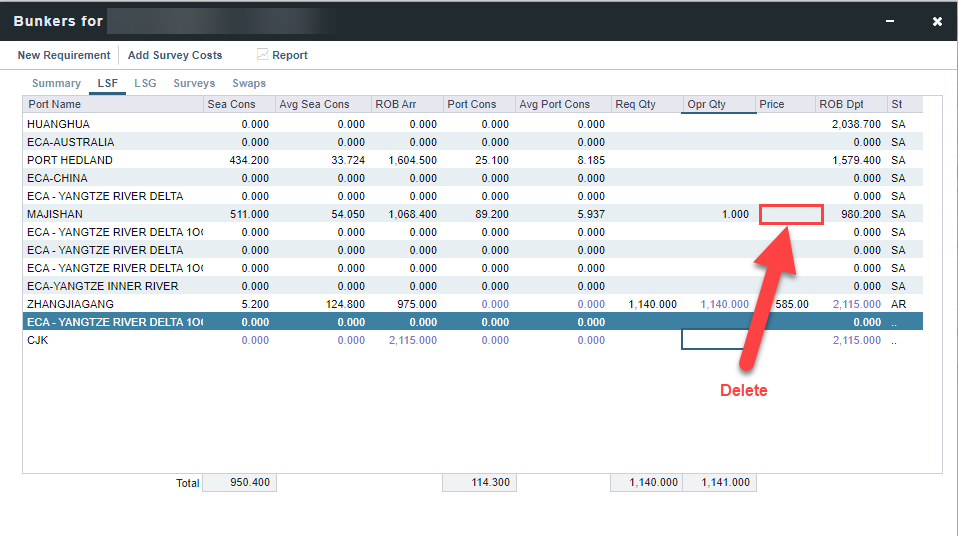Click Add Survey Costs button
This screenshot has width=958, height=536.
coord(175,55)
